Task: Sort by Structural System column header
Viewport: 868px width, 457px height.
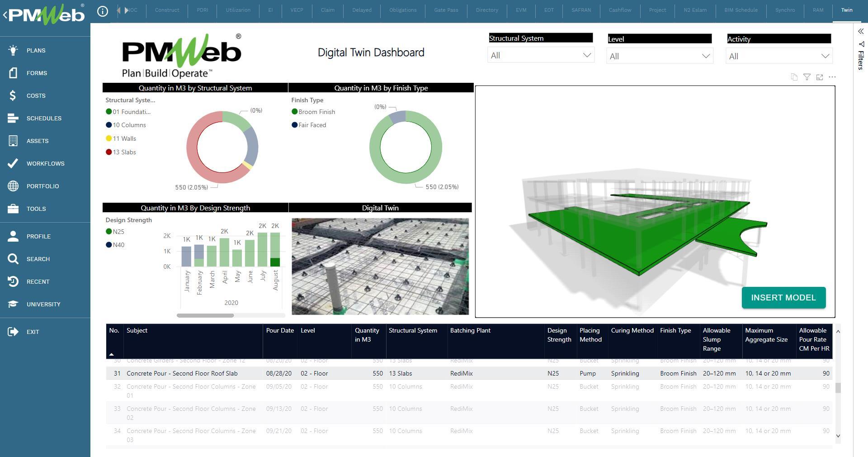Action: (x=413, y=331)
